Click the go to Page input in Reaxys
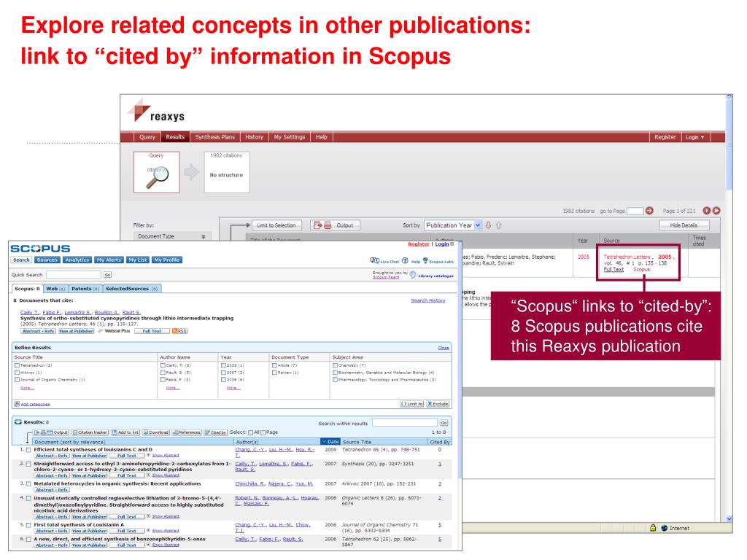Image resolution: width=747 pixels, height=560 pixels. point(635,211)
